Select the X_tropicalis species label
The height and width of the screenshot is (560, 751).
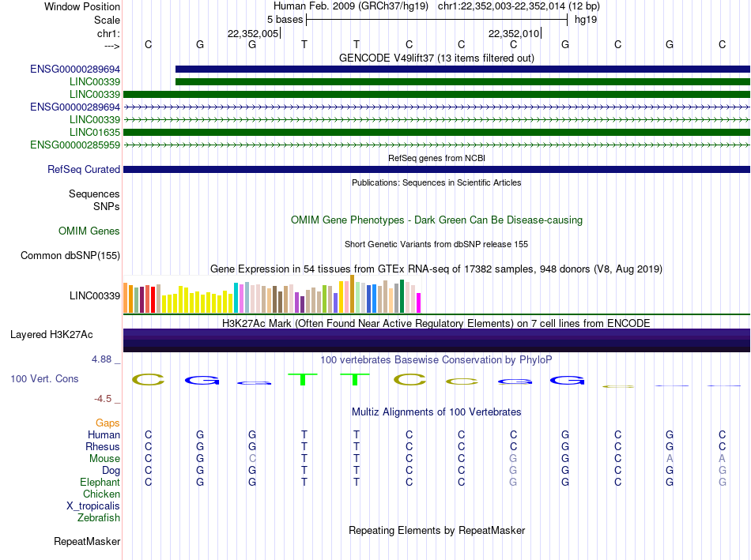93,506
